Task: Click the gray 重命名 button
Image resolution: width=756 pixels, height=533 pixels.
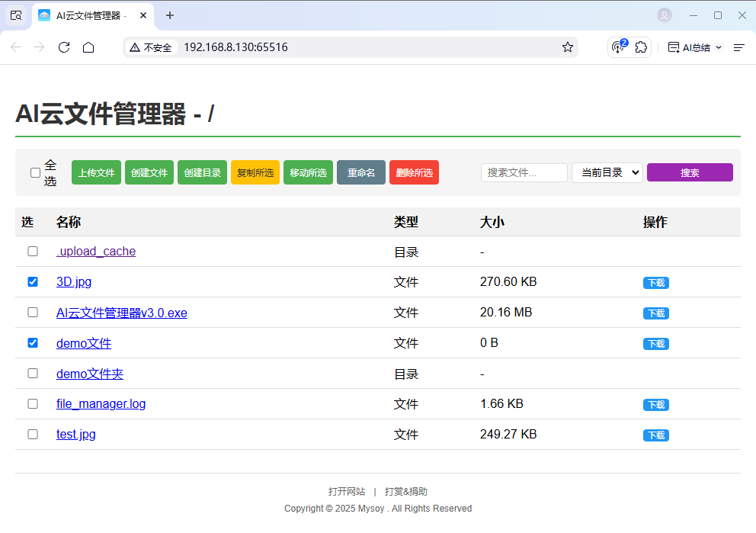Action: click(x=361, y=172)
